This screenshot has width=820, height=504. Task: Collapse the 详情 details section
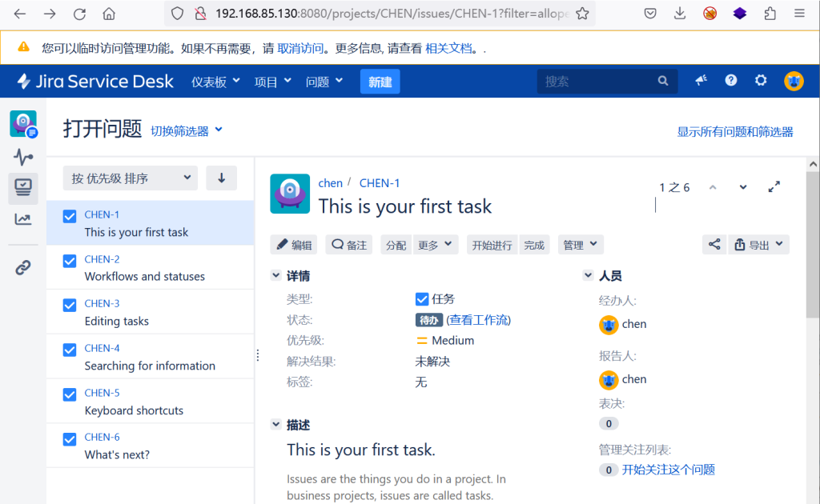point(276,275)
